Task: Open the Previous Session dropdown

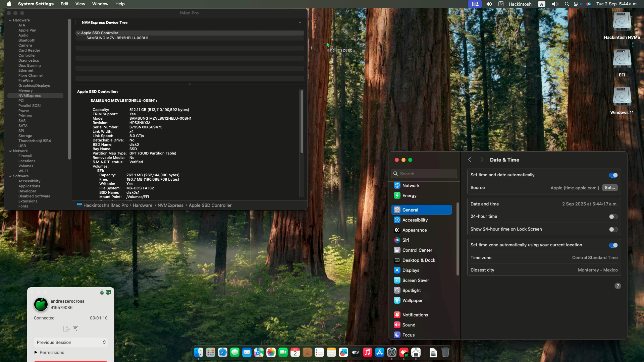Action: click(71, 342)
